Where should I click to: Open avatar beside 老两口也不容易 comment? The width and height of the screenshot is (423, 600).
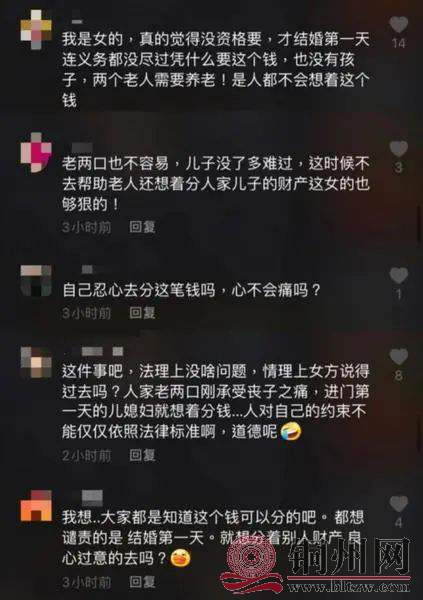click(x=36, y=152)
